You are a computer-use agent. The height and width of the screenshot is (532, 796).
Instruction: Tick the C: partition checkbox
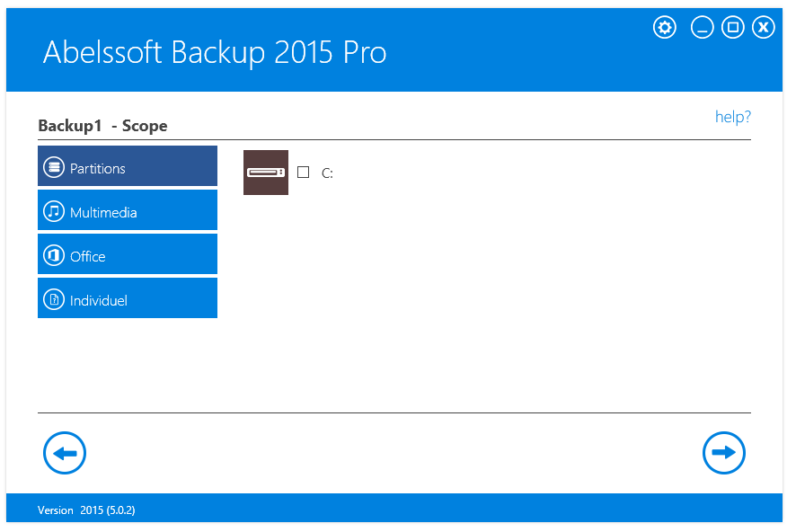[304, 173]
